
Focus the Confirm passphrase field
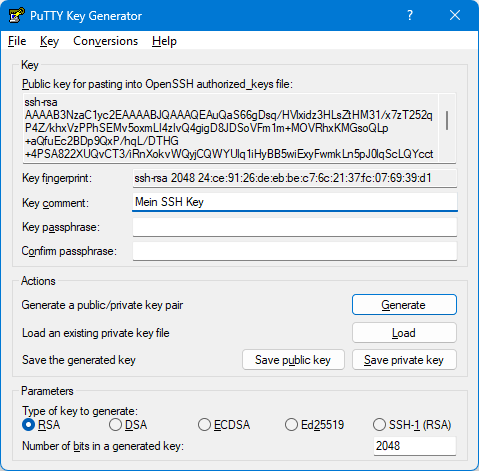pyautogui.click(x=295, y=251)
